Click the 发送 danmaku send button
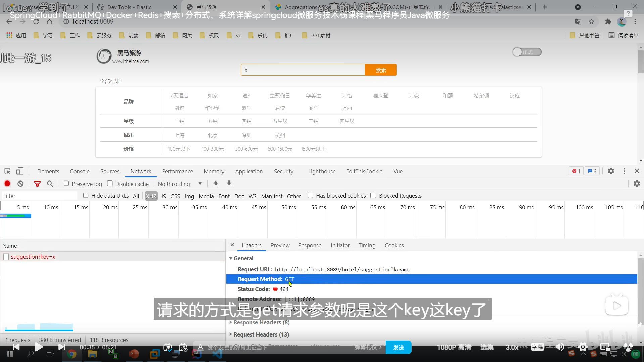644x362 pixels. coord(398,347)
